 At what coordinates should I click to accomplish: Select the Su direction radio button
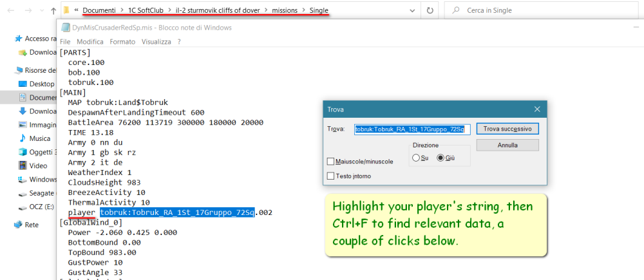click(x=415, y=158)
